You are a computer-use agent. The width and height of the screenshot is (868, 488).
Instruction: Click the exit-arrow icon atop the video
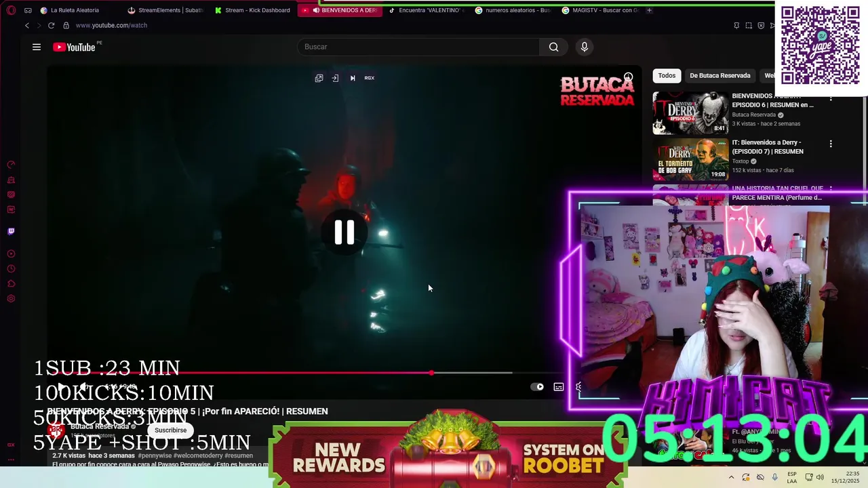click(x=335, y=78)
